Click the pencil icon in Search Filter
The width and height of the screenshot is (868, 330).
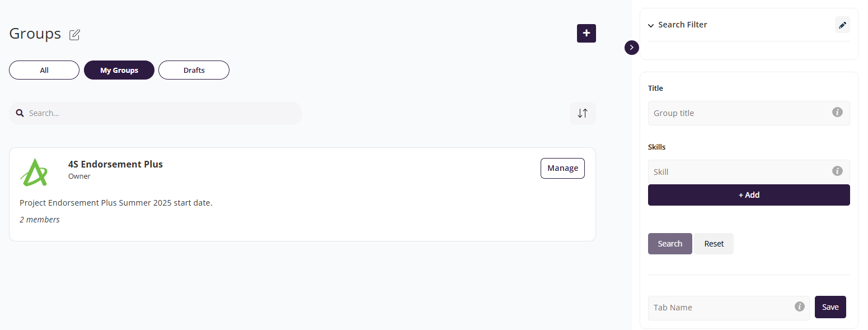point(842,25)
